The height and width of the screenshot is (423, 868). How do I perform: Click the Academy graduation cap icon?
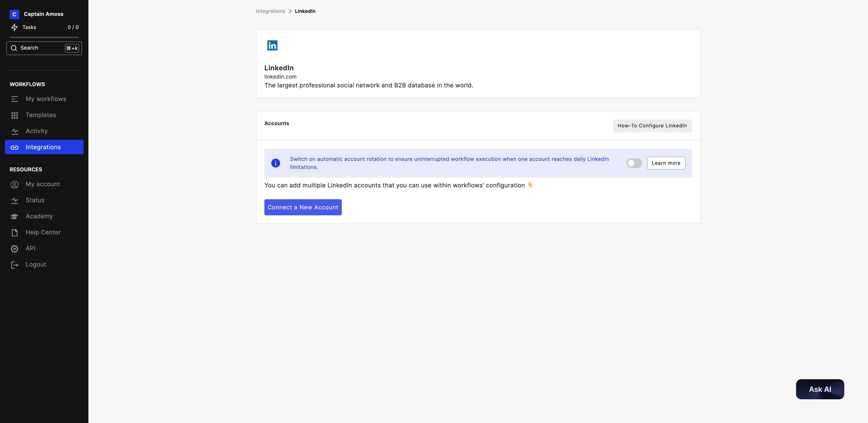pos(14,216)
